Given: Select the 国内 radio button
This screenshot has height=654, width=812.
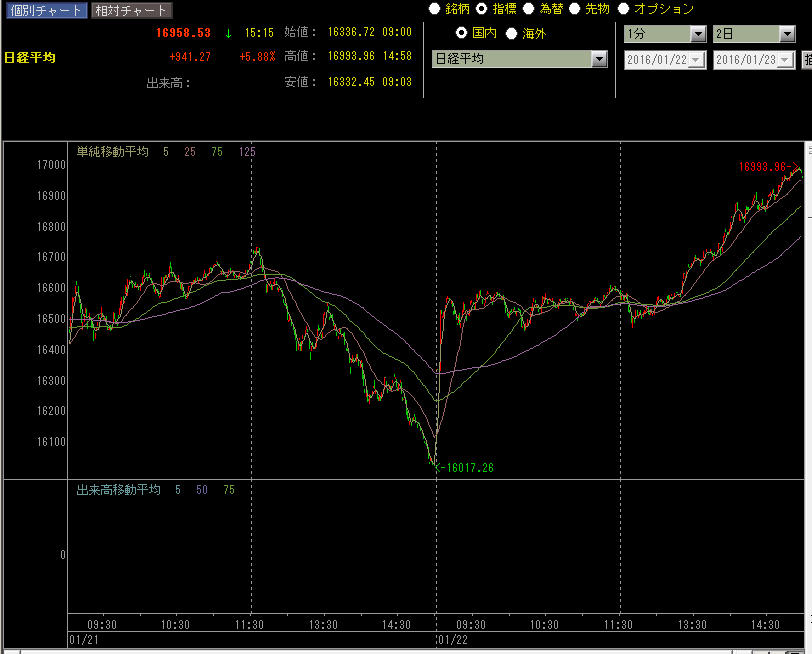Looking at the screenshot, I should pos(462,33).
